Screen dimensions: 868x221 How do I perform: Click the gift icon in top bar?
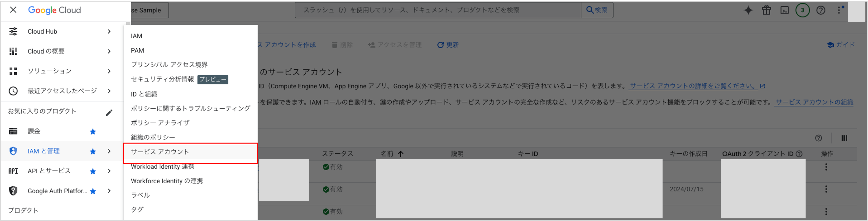[766, 10]
